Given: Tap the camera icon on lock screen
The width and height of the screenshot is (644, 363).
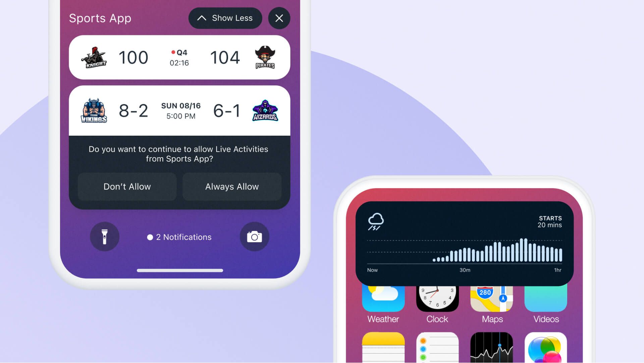Looking at the screenshot, I should [x=254, y=236].
